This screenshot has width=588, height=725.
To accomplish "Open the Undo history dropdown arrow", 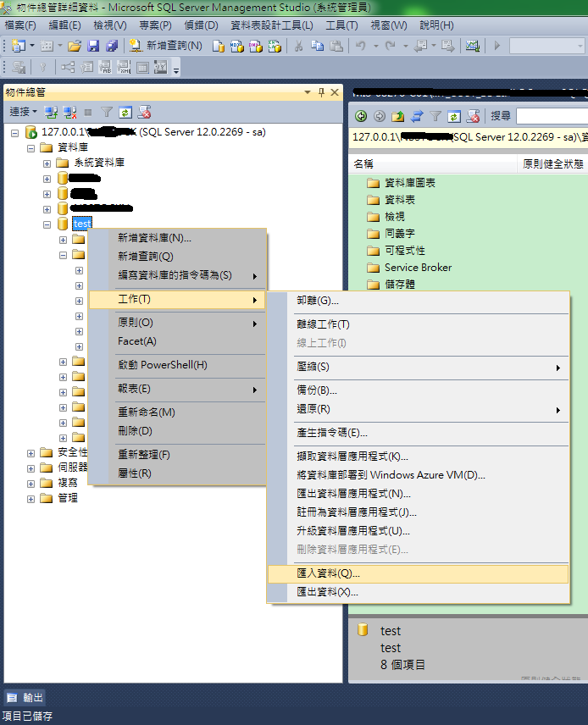I will [375, 46].
